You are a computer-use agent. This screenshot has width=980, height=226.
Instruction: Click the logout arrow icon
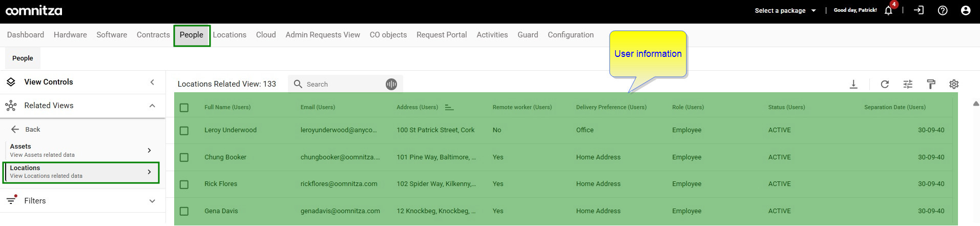(919, 10)
